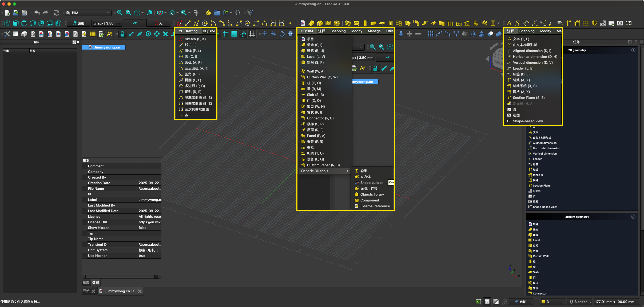Click the Company property value field
This screenshot has width=644, height=307.
click(x=149, y=172)
